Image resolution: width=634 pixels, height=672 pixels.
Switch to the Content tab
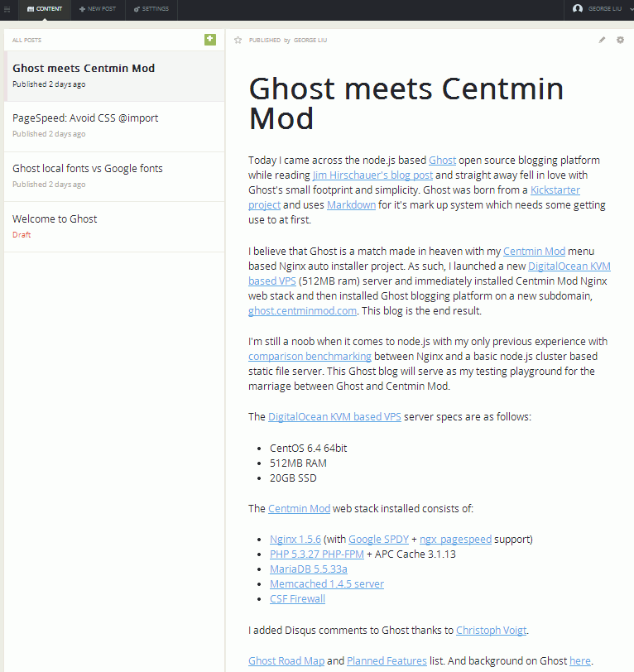point(45,9)
